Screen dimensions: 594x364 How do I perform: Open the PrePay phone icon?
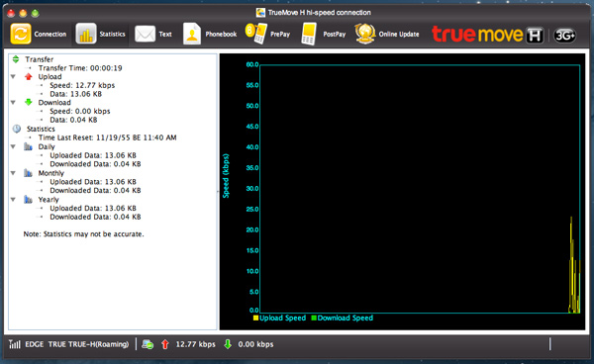coord(256,34)
